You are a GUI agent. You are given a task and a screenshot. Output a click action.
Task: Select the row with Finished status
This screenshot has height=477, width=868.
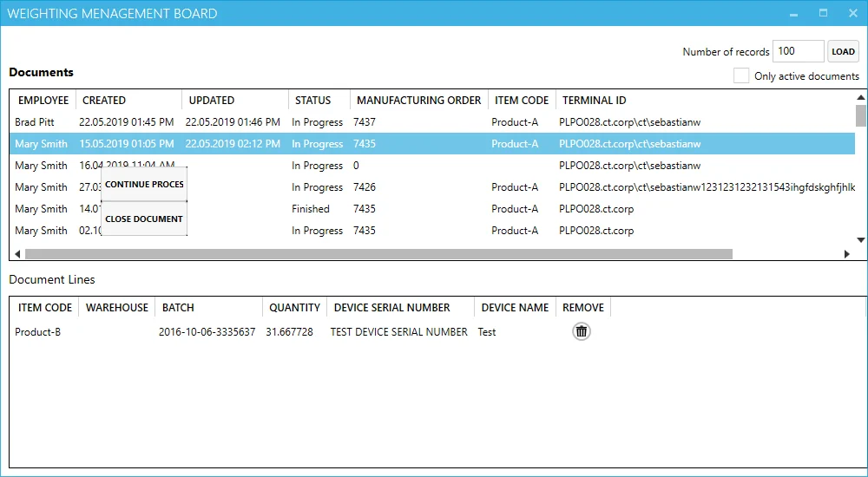coord(433,209)
